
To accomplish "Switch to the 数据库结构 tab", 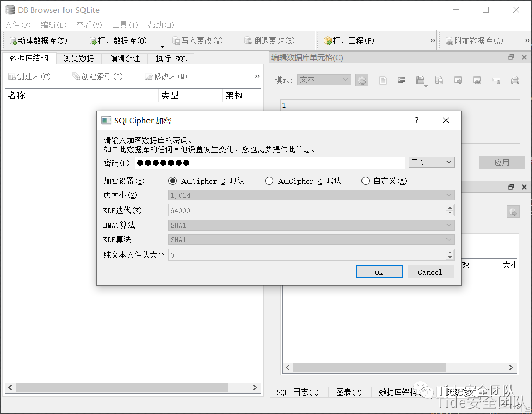I will (x=29, y=58).
